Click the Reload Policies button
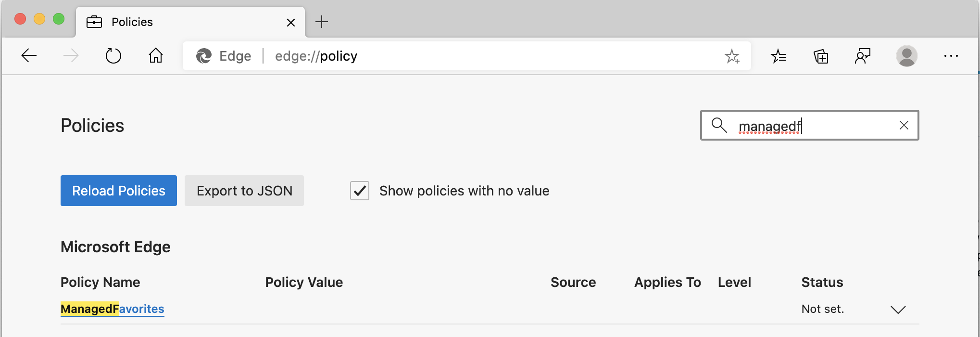This screenshot has height=337, width=980. pyautogui.click(x=118, y=191)
